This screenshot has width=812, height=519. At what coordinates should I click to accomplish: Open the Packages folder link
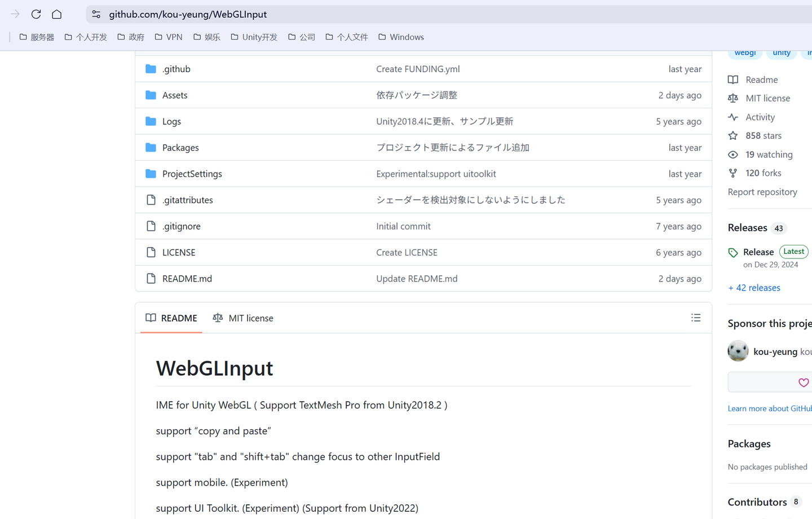(180, 147)
